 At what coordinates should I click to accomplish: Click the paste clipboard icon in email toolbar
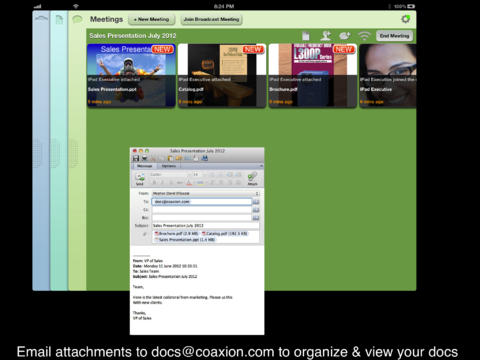pos(170,158)
